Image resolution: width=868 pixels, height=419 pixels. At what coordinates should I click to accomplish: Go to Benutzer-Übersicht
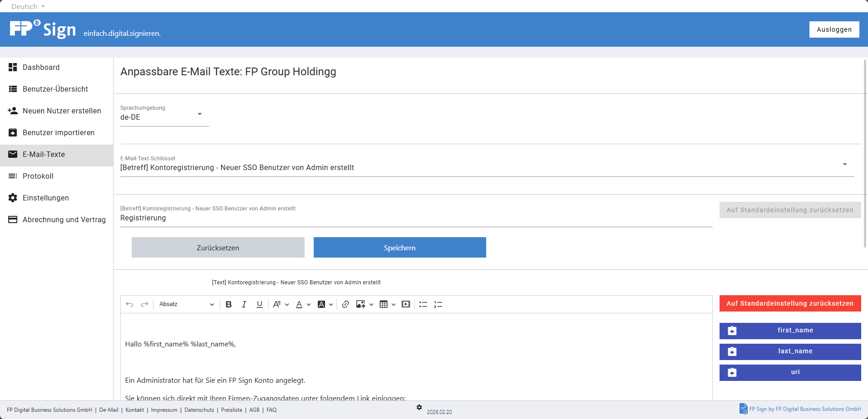point(56,89)
